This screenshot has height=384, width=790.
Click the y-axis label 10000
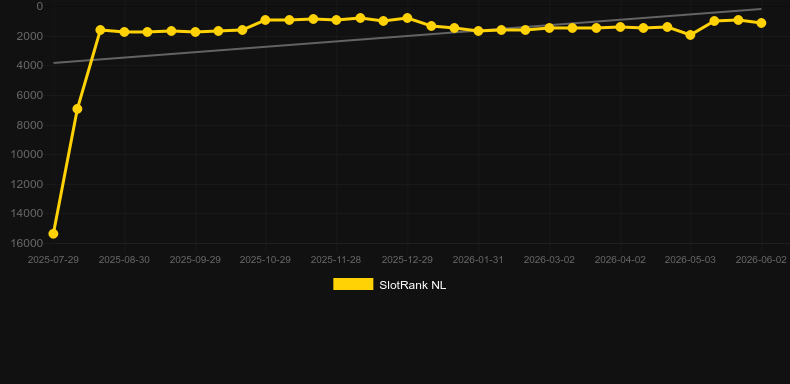(x=27, y=154)
